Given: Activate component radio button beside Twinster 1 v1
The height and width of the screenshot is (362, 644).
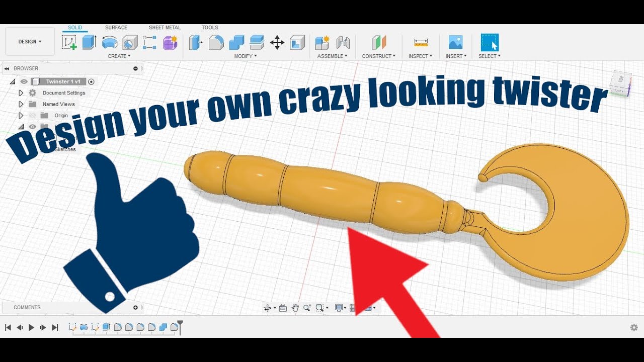Looking at the screenshot, I should (x=91, y=81).
